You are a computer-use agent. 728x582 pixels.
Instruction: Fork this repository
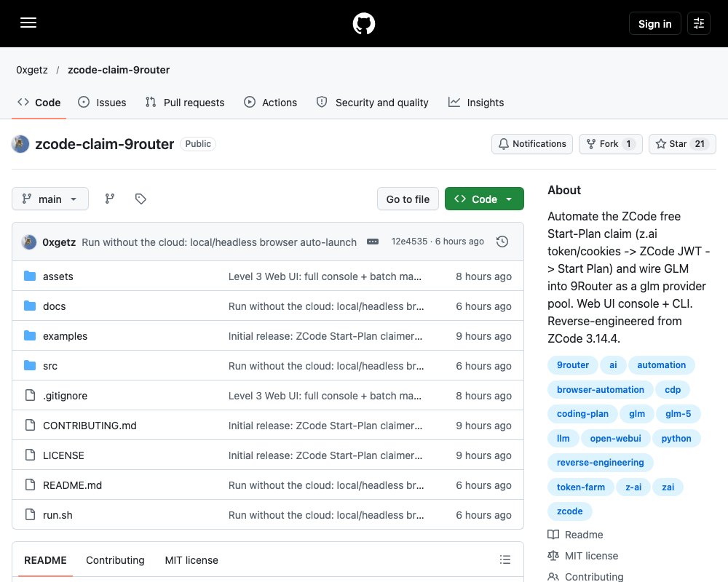click(x=611, y=144)
